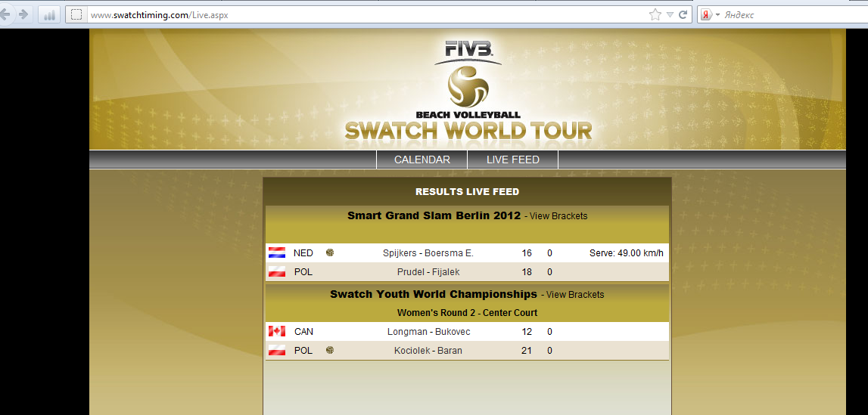The image size is (868, 415).
Task: Select the Prudel - Fijalek team name
Action: (428, 272)
